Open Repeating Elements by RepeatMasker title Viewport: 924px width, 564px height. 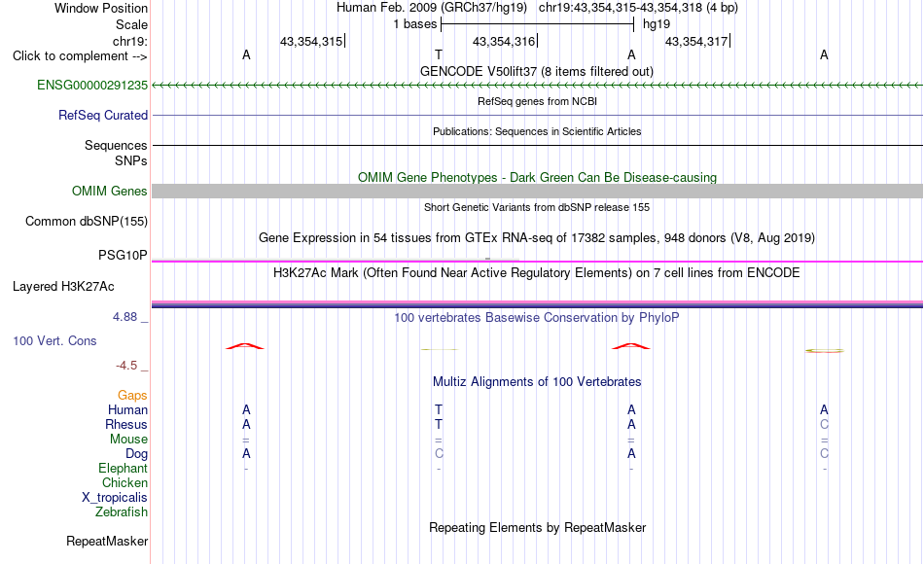[x=537, y=527]
